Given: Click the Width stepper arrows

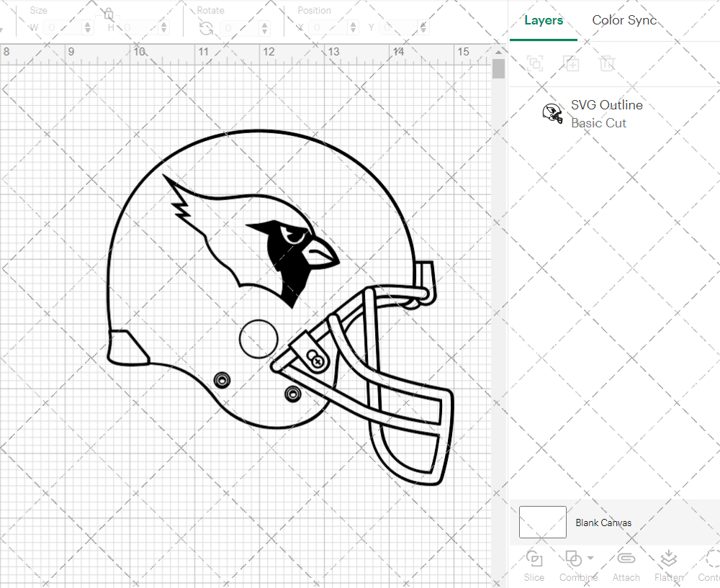Looking at the screenshot, I should (x=88, y=28).
